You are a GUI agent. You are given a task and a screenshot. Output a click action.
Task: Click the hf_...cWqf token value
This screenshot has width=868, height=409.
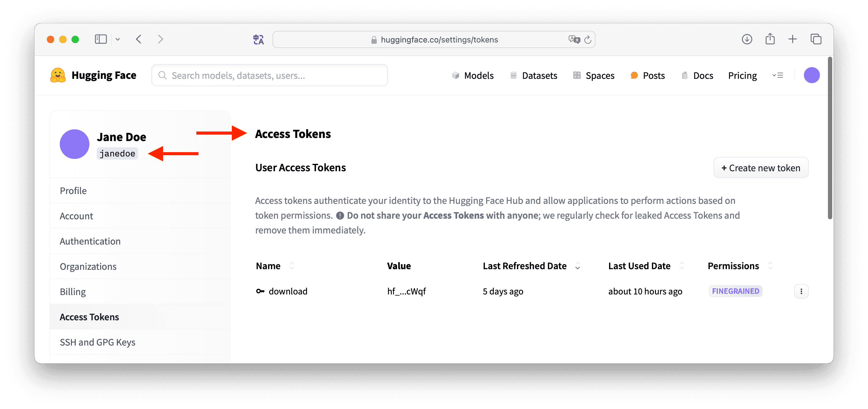(x=406, y=291)
